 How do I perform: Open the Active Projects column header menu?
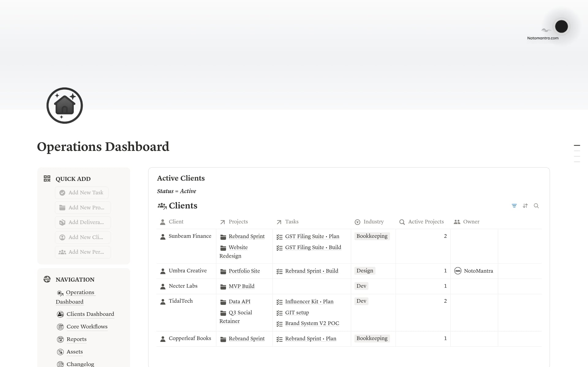(425, 222)
